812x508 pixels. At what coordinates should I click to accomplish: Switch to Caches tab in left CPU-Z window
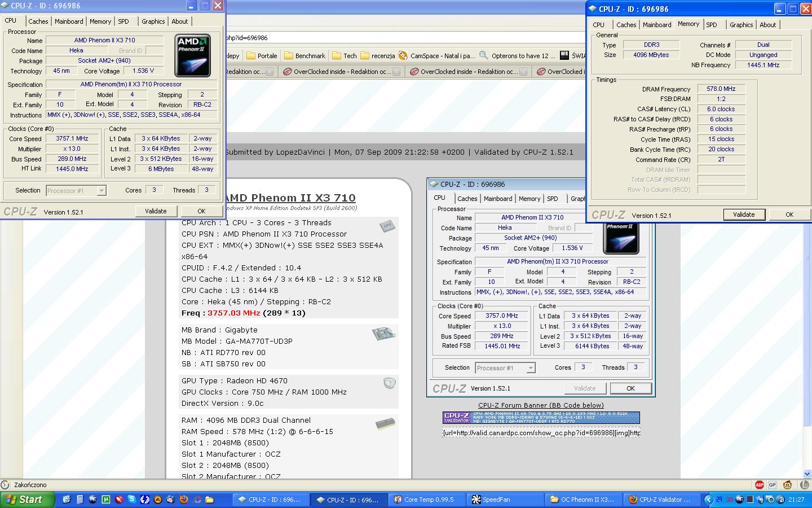[x=38, y=21]
